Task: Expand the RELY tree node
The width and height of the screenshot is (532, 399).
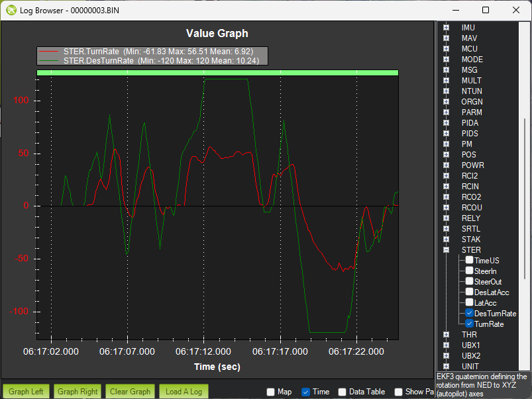Action: point(446,218)
